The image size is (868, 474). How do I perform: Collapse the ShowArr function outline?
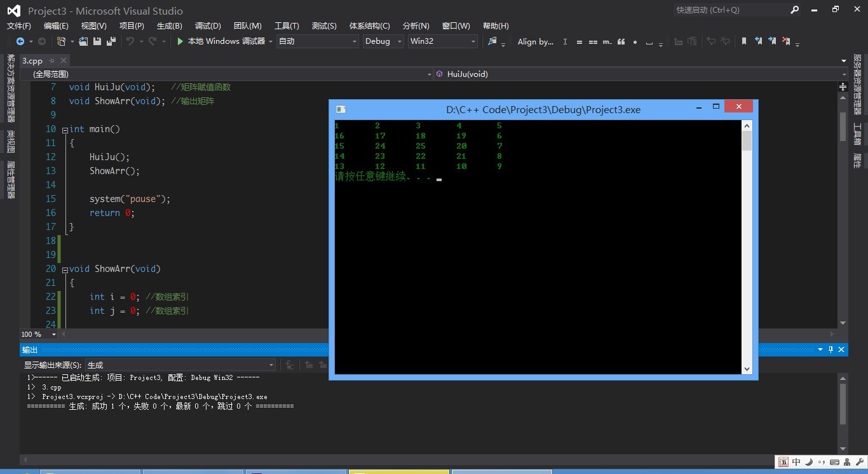pyautogui.click(x=65, y=269)
